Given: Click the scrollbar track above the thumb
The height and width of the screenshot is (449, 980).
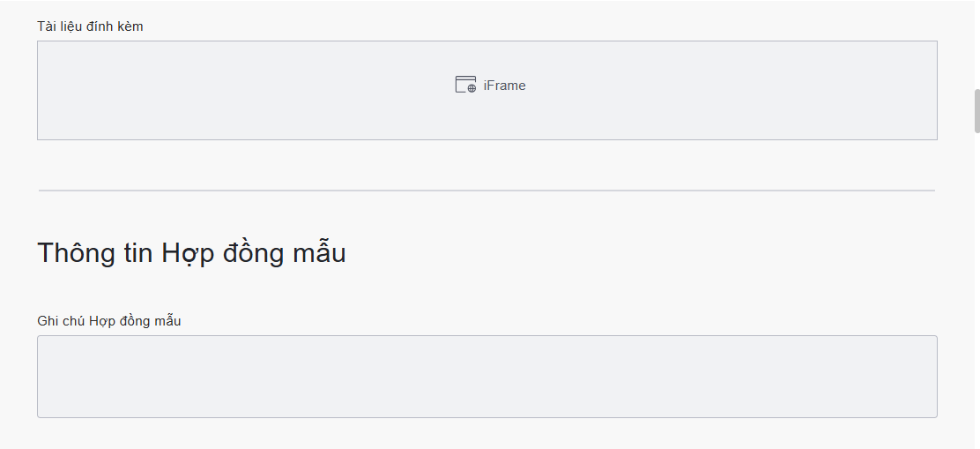Looking at the screenshot, I should (x=976, y=44).
